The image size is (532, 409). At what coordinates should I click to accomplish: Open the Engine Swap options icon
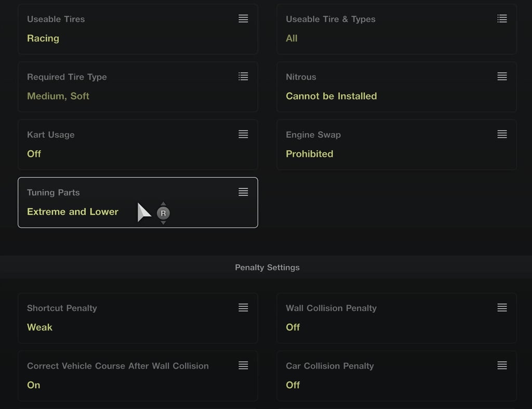coord(502,134)
